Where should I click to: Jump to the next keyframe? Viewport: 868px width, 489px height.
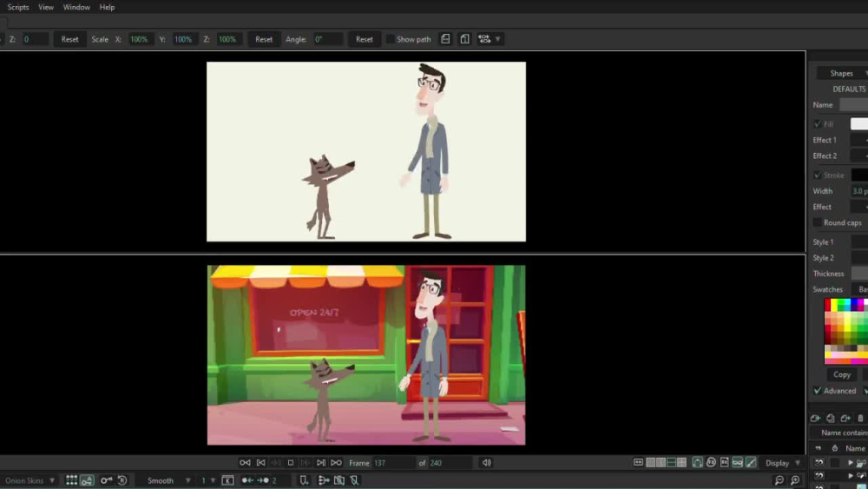point(321,462)
